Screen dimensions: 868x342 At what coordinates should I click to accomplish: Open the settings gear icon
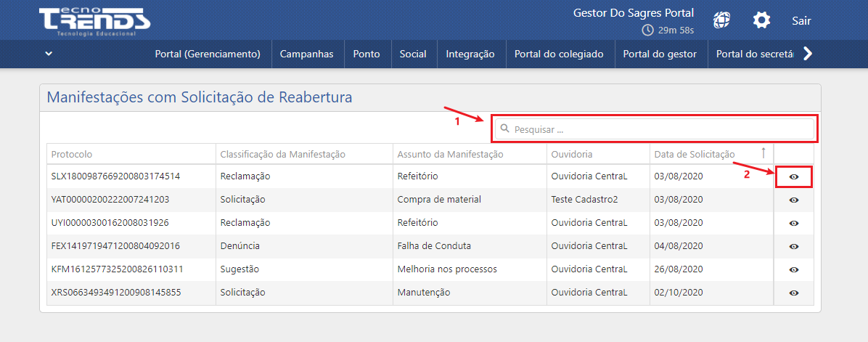(761, 20)
